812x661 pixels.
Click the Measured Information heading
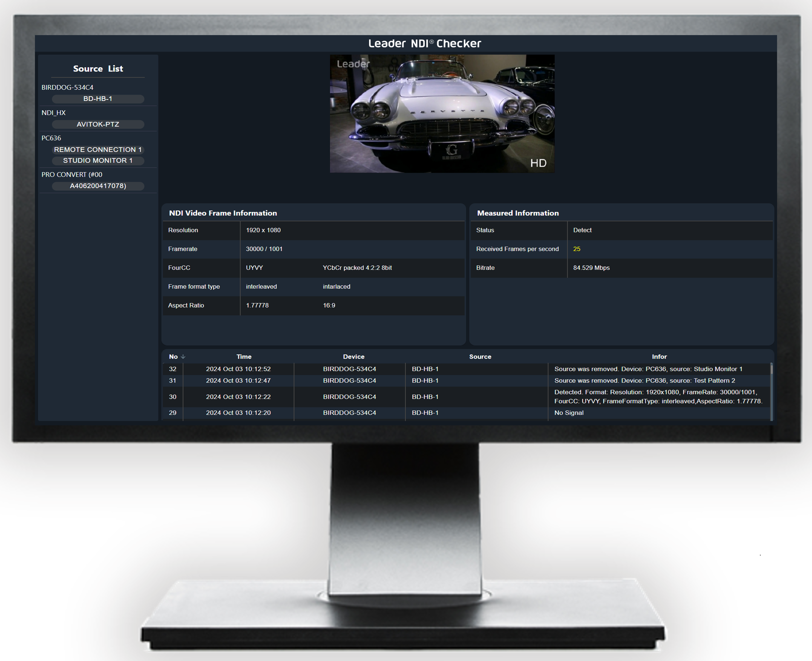pyautogui.click(x=518, y=213)
